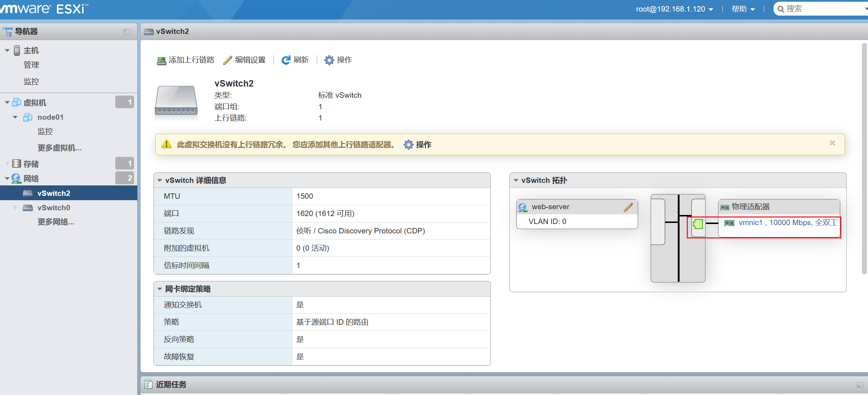This screenshot has width=868, height=395.
Task: Click the Navigator (导航器) tree icon
Action: point(7,31)
